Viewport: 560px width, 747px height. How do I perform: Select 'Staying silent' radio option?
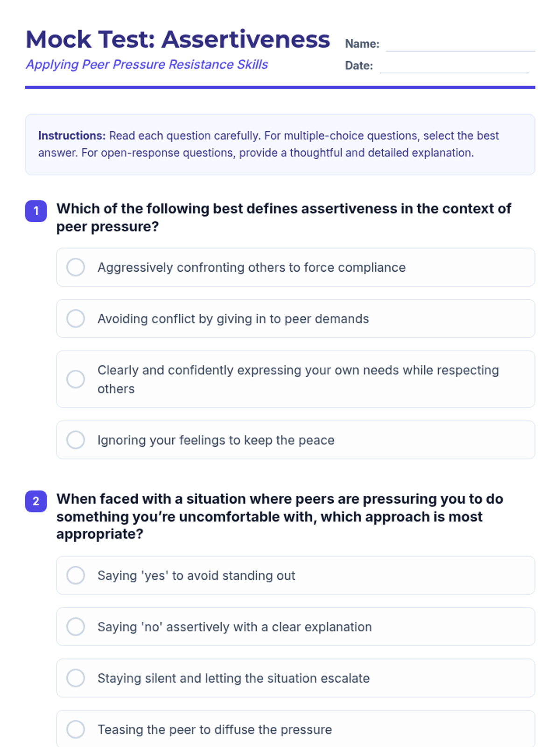click(76, 678)
